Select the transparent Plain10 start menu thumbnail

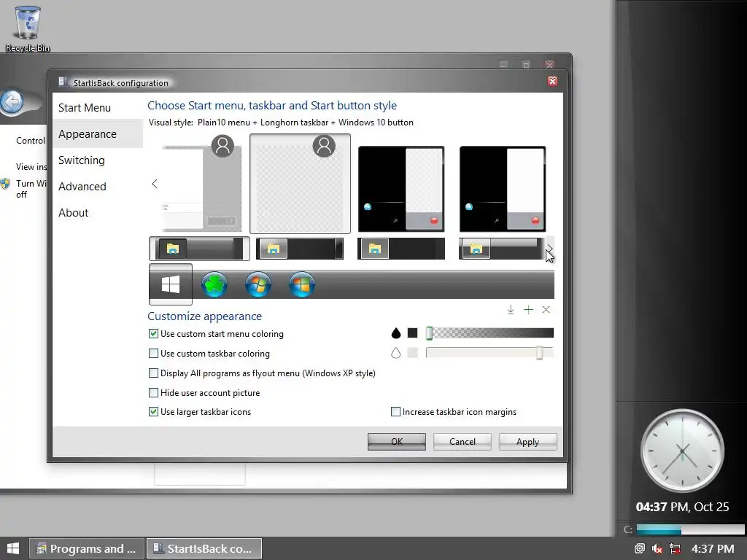pyautogui.click(x=300, y=184)
